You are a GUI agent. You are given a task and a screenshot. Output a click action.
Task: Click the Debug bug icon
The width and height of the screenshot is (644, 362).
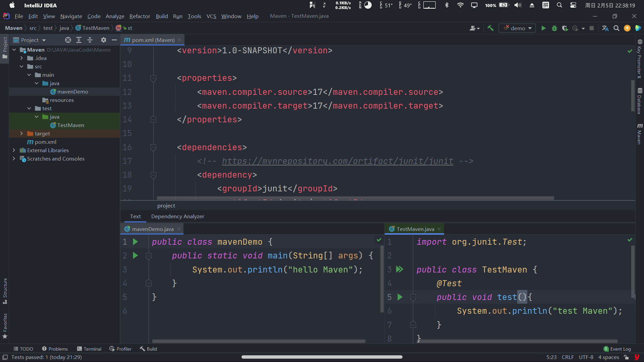coord(554,28)
